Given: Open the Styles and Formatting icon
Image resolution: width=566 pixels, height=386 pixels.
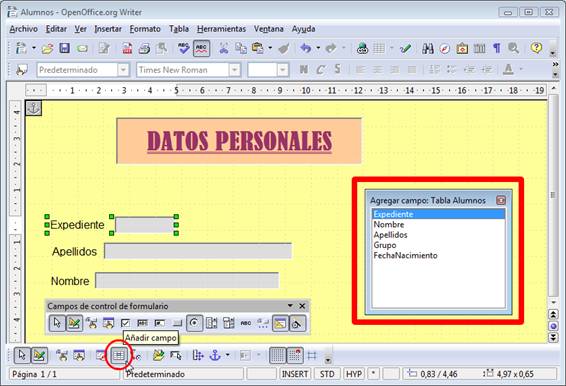Looking at the screenshot, I should click(22, 70).
